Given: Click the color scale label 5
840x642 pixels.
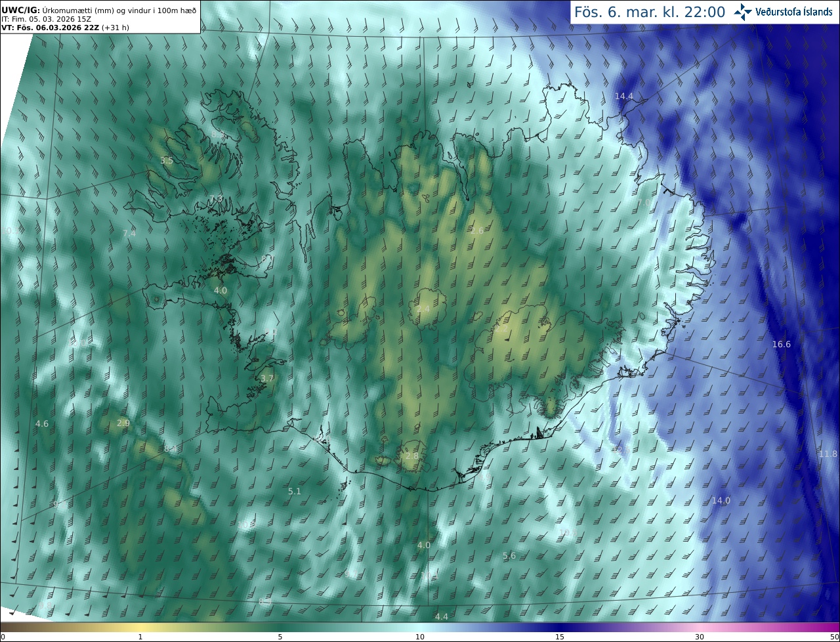Looking at the screenshot, I should [x=280, y=637].
